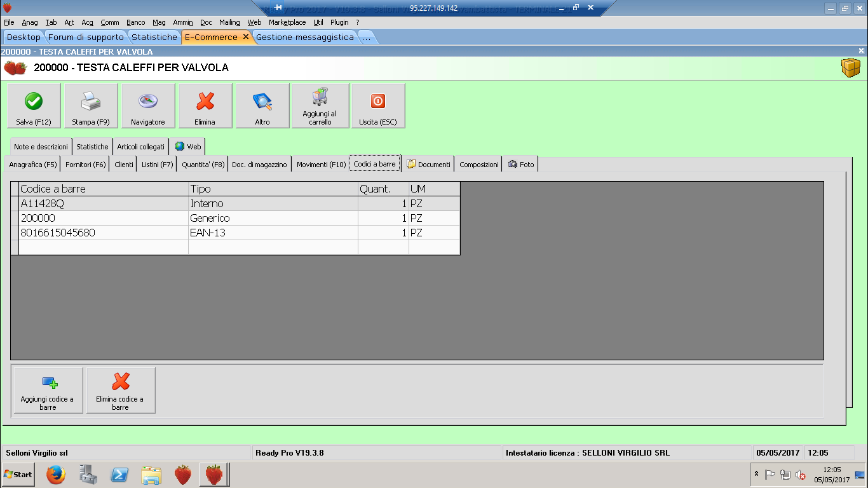Delete the article with the Elimina button

pos(205,106)
